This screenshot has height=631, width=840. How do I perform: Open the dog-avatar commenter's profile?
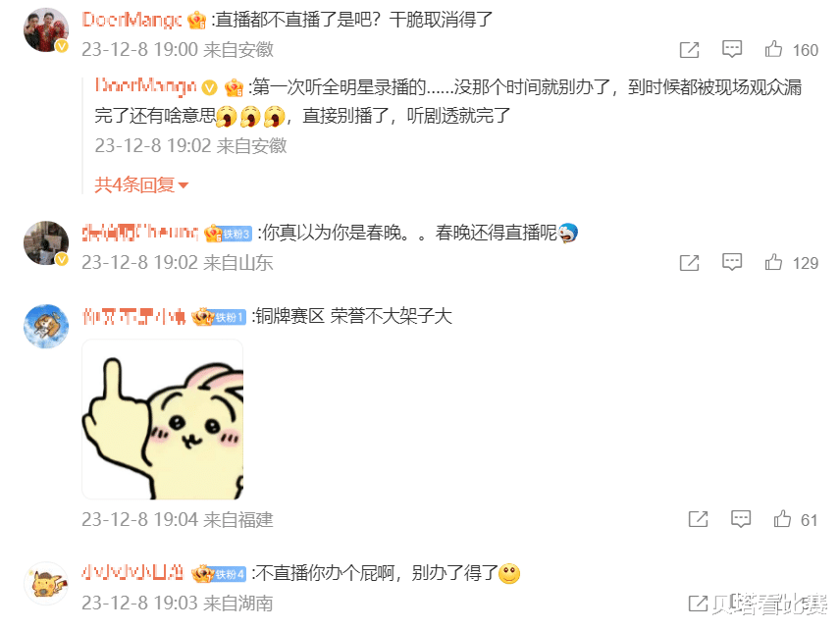(46, 326)
